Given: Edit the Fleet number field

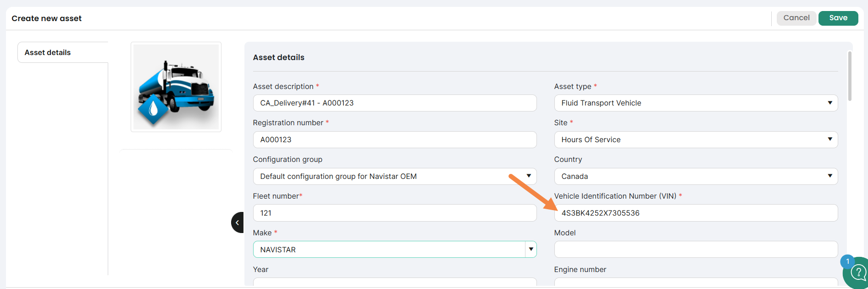Looking at the screenshot, I should 395,213.
